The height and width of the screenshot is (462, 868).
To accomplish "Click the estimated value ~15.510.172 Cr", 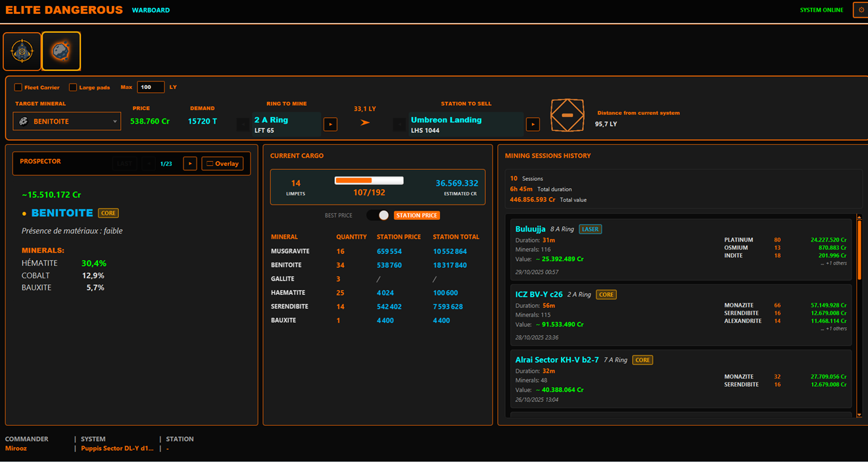I will [x=51, y=195].
